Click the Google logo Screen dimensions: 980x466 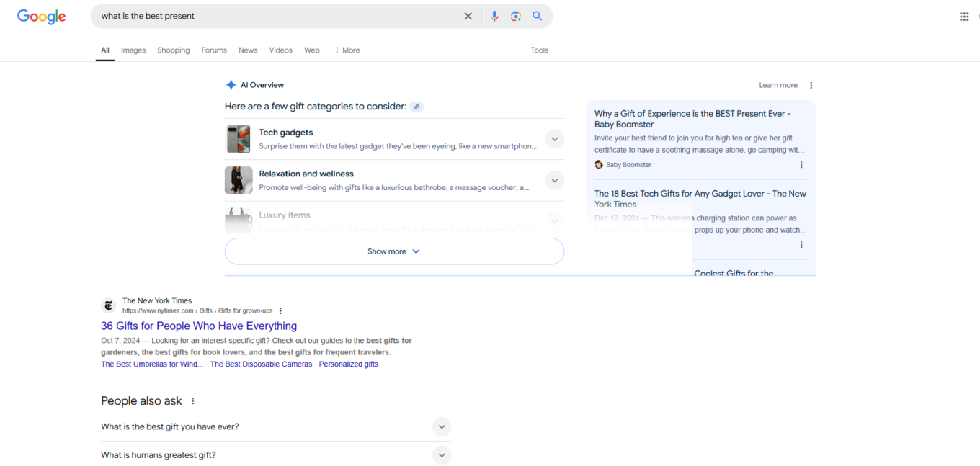coord(41,17)
